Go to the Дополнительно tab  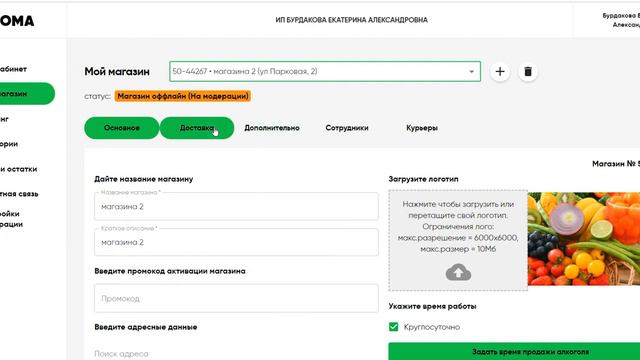pos(272,128)
